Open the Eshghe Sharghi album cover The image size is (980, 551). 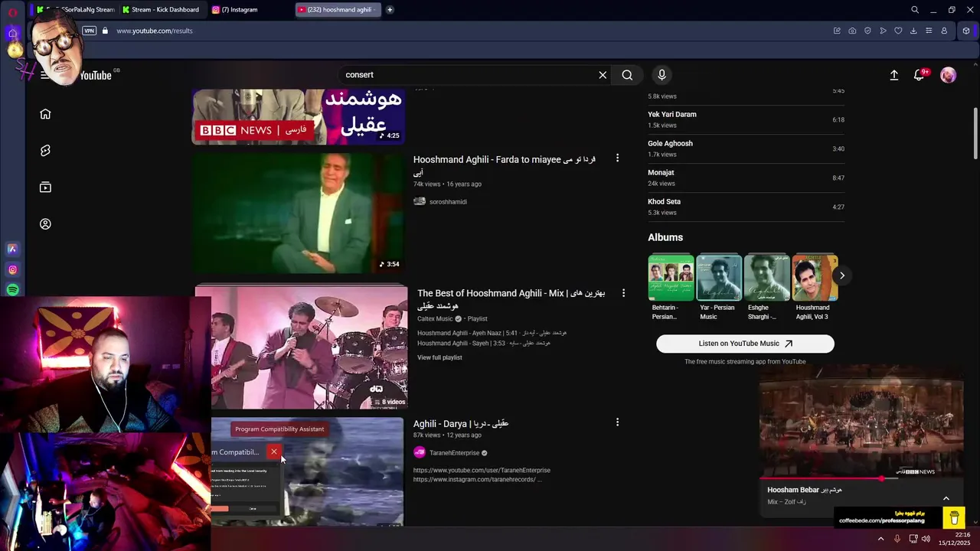[767, 277]
